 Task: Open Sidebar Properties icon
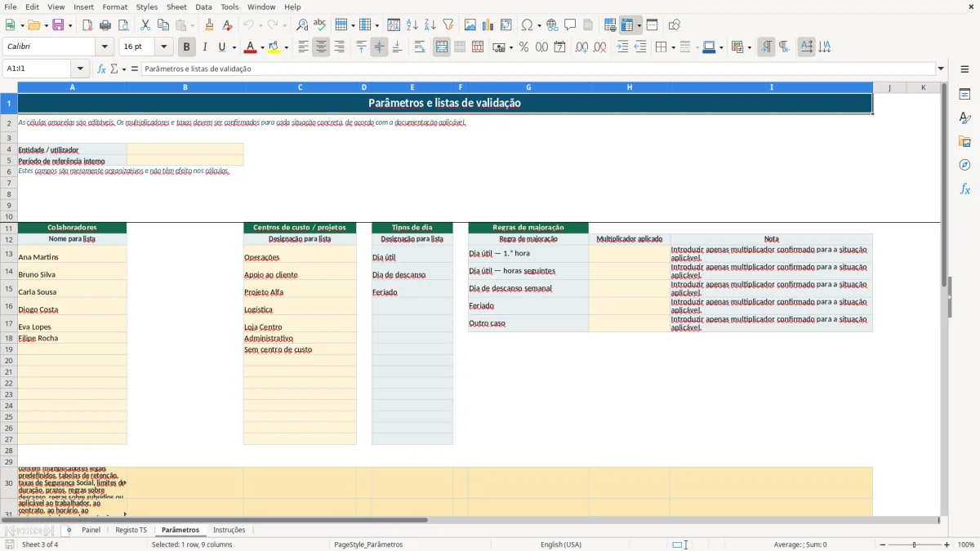pyautogui.click(x=964, y=94)
